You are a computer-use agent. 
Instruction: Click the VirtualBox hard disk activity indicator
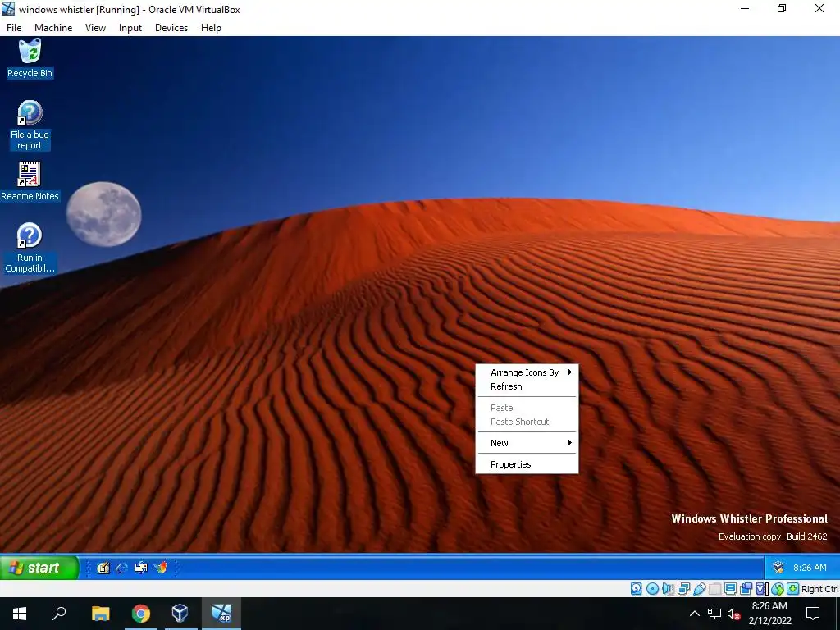[x=636, y=589]
